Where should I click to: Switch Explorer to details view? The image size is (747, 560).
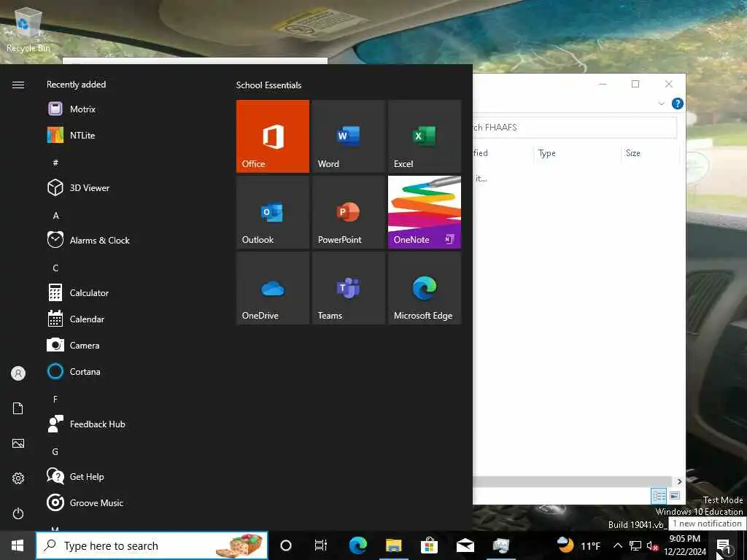click(x=659, y=496)
